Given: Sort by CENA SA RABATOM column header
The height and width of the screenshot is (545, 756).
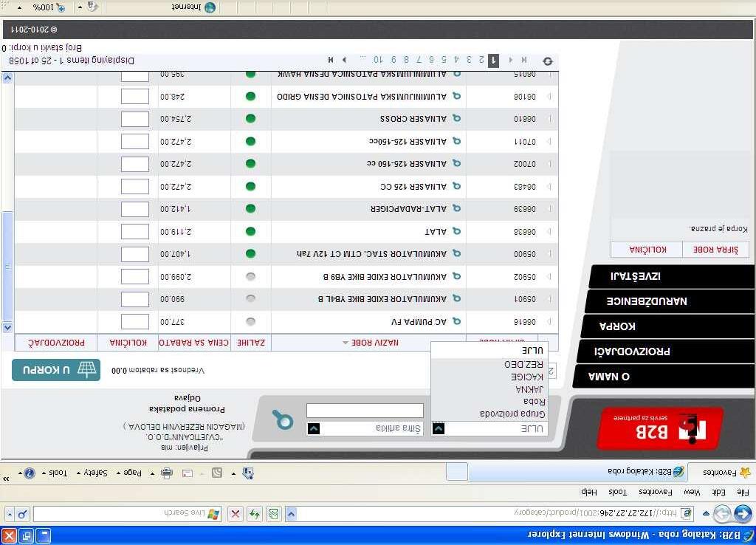Looking at the screenshot, I should point(194,343).
